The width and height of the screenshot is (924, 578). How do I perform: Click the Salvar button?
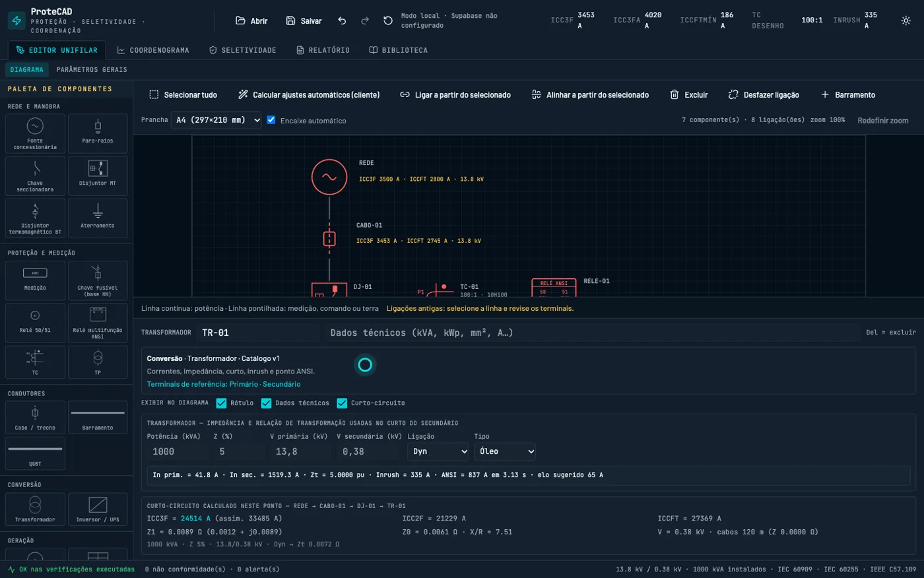(x=304, y=20)
